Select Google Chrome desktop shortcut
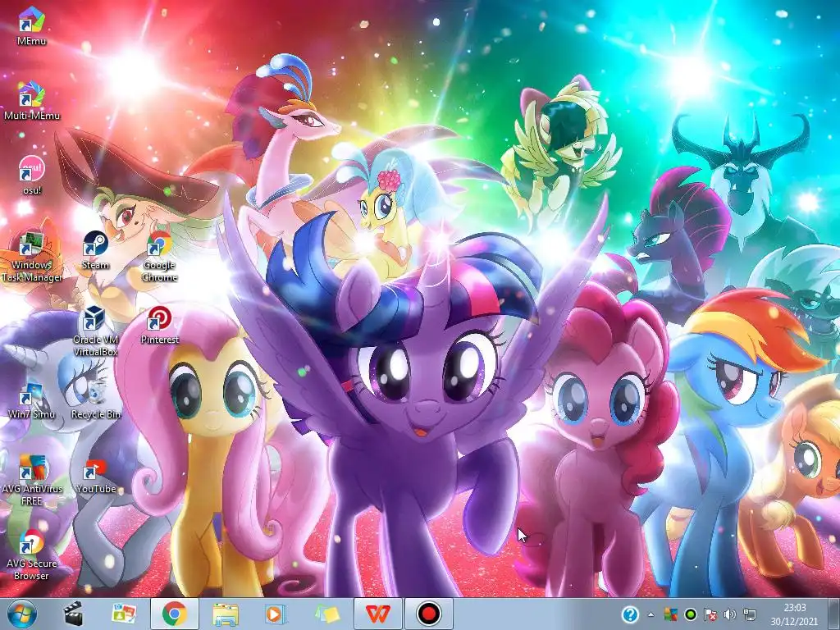The height and width of the screenshot is (630, 840). (x=160, y=256)
